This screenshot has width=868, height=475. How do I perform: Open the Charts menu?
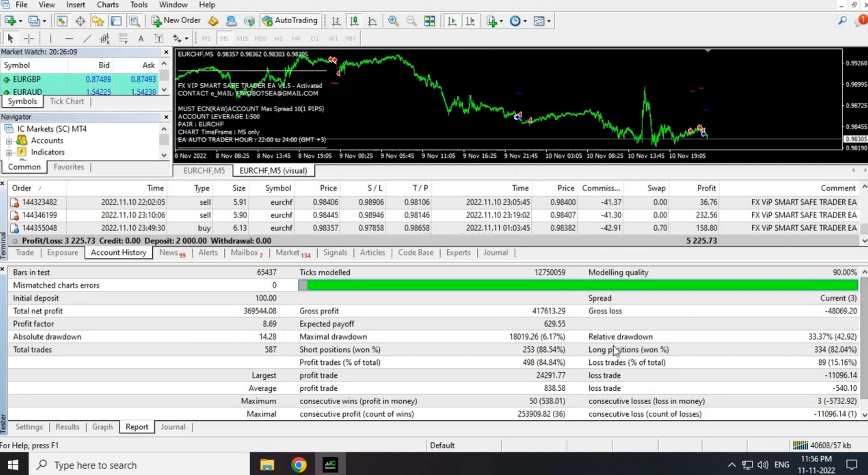(x=108, y=5)
